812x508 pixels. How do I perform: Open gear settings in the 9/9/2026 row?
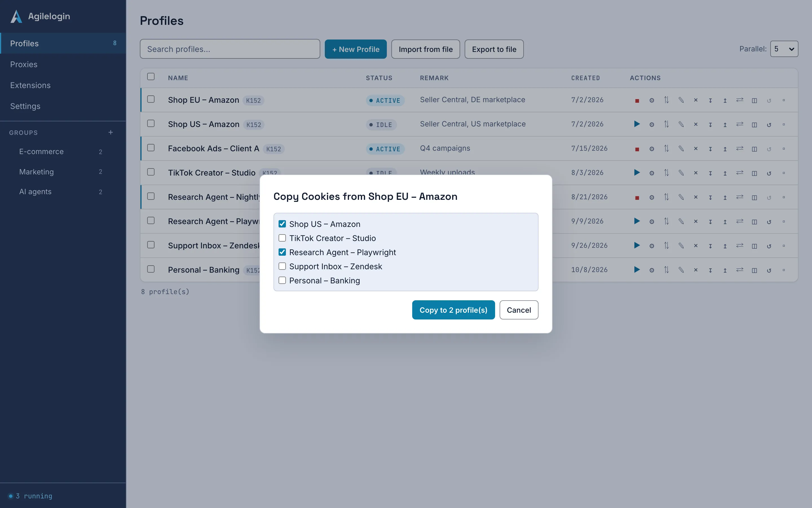click(652, 222)
